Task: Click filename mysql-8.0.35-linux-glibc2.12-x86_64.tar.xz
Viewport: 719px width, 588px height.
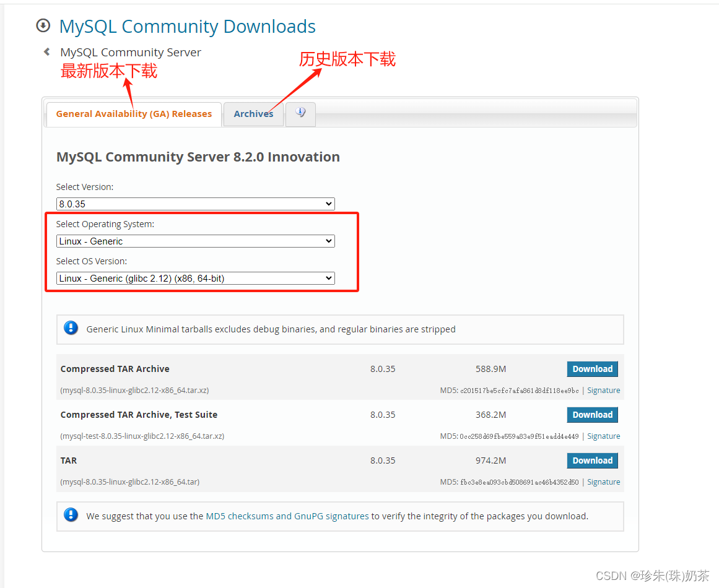Action: coord(135,391)
